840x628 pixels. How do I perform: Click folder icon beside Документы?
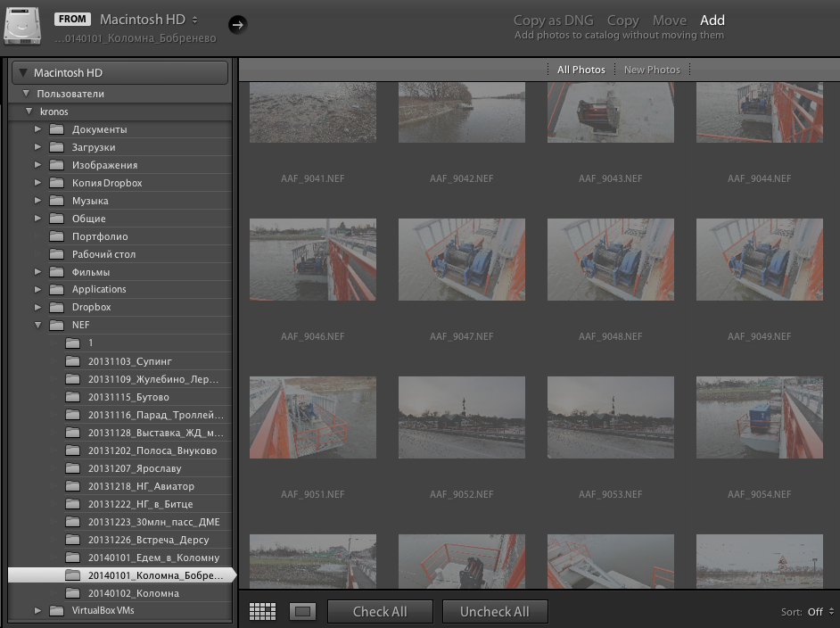point(57,129)
